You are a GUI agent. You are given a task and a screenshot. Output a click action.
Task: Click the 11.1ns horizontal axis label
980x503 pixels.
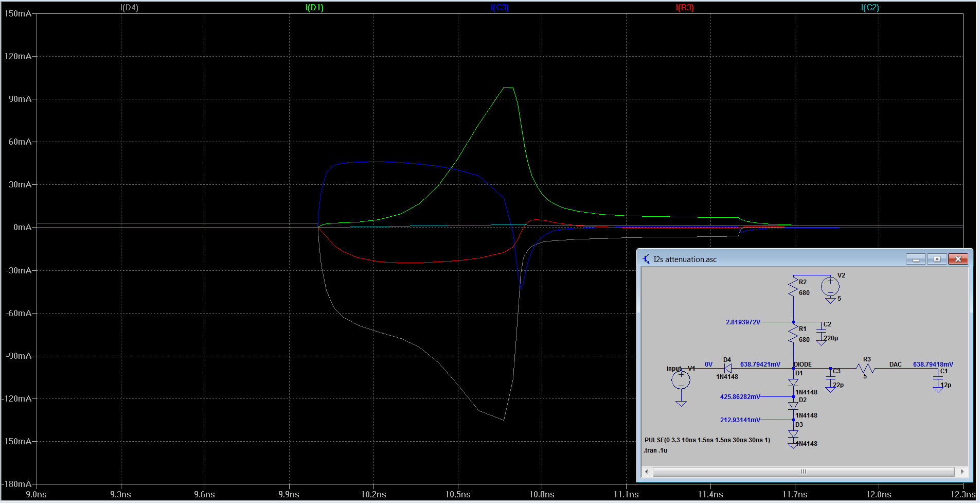pos(626,494)
